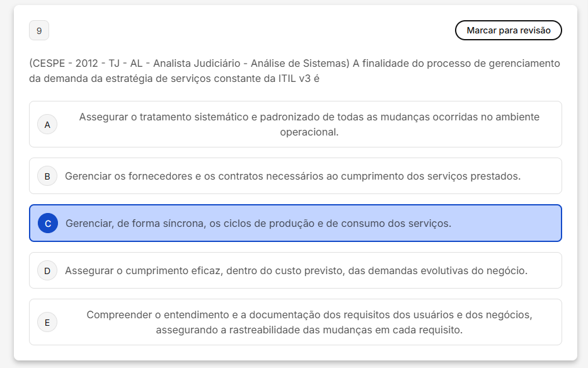
Task: Select the letter E circle badge
Action: pos(47,323)
